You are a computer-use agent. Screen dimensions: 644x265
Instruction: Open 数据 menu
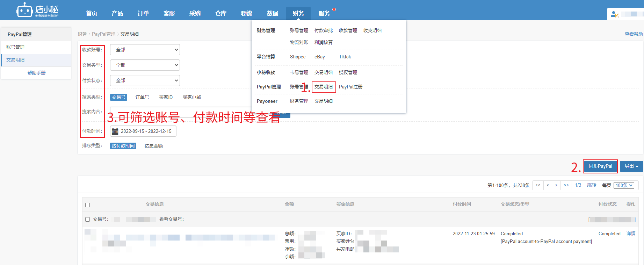click(x=273, y=13)
